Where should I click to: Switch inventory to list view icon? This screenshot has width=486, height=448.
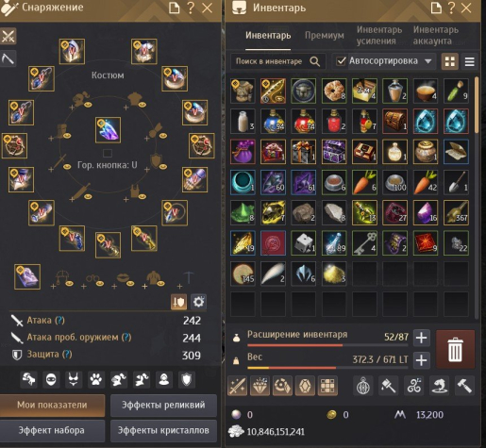click(x=470, y=61)
